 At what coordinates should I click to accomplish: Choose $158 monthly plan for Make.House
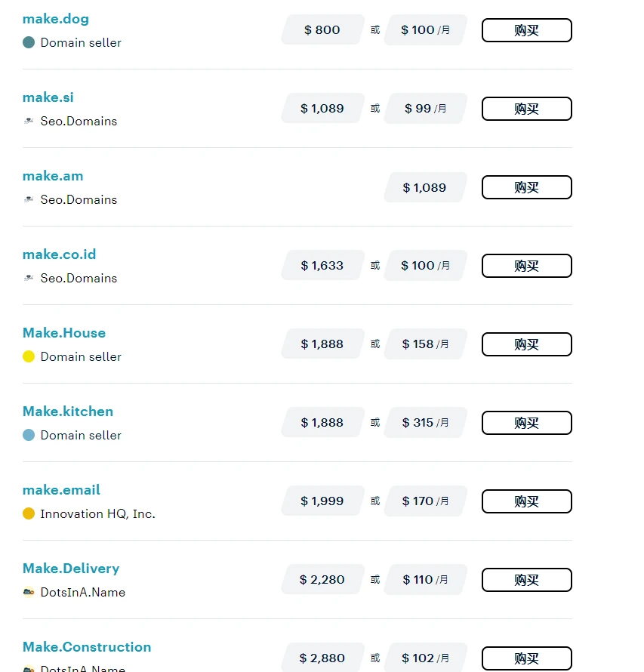(x=425, y=344)
